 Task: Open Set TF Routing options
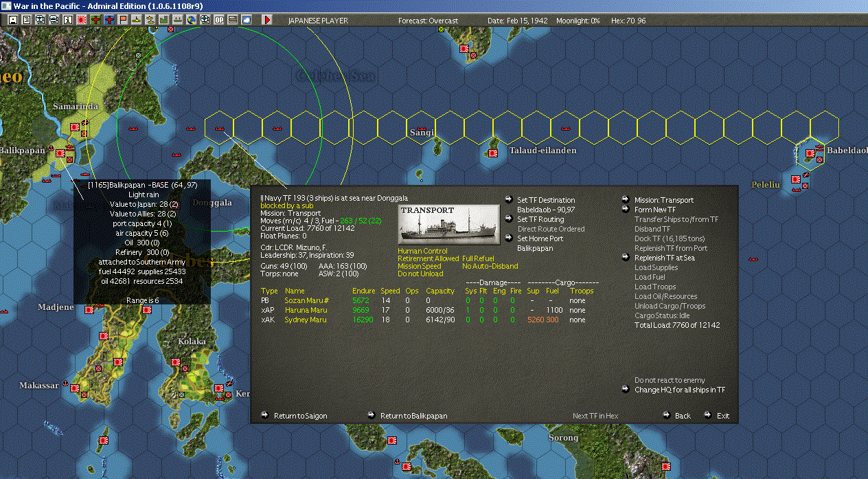click(x=540, y=219)
